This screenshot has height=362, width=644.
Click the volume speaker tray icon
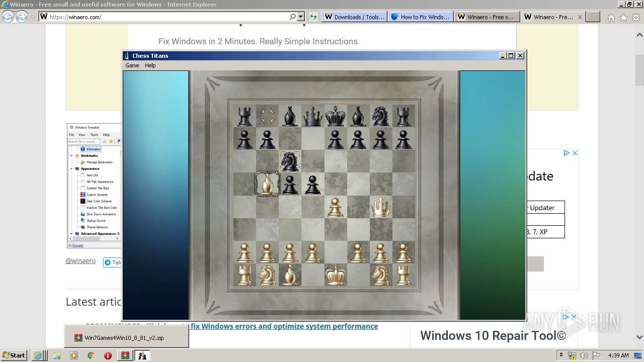pyautogui.click(x=584, y=355)
